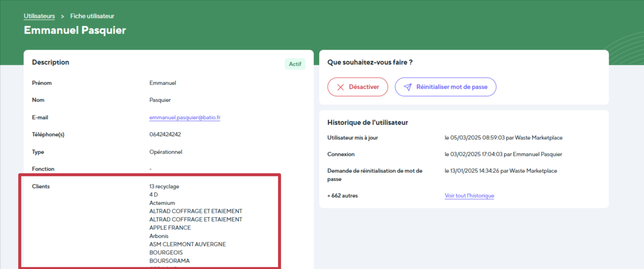This screenshot has width=644, height=269.
Task: Select the '13 recyclage' client entry
Action: coord(164,187)
